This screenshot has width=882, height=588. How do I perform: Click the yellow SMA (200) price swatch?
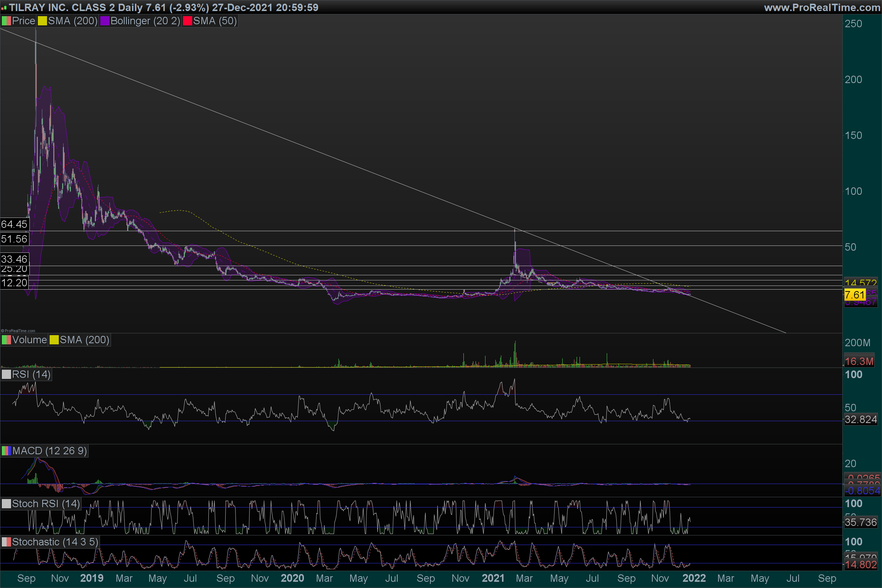(x=42, y=21)
